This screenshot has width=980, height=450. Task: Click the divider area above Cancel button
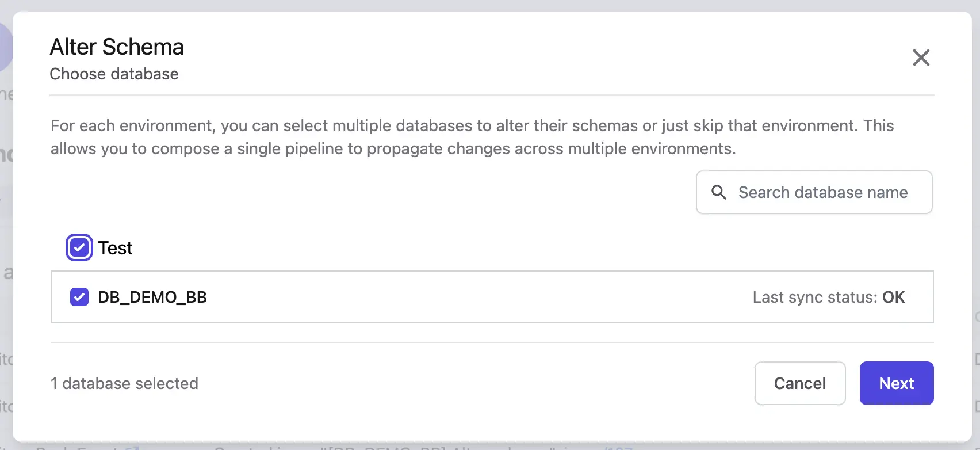pos(492,342)
